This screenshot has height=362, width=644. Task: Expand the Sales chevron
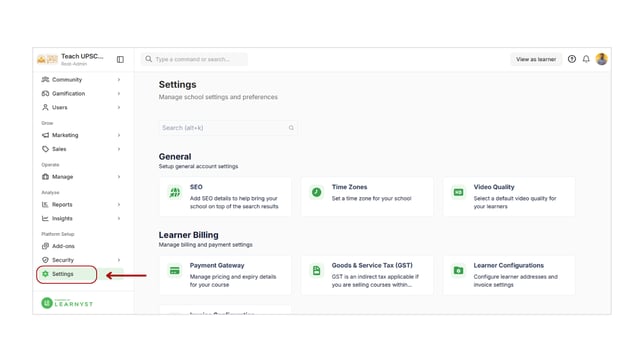119,149
